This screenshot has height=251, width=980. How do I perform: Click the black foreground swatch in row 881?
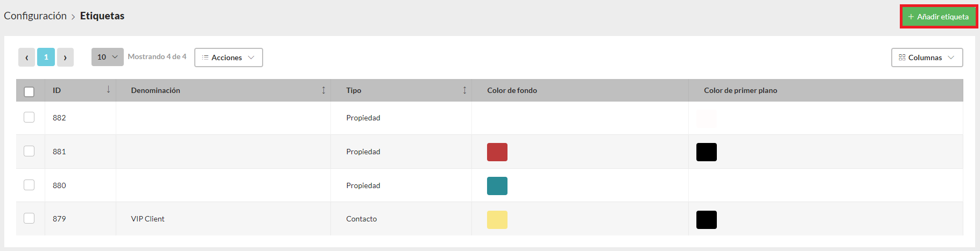coord(706,152)
